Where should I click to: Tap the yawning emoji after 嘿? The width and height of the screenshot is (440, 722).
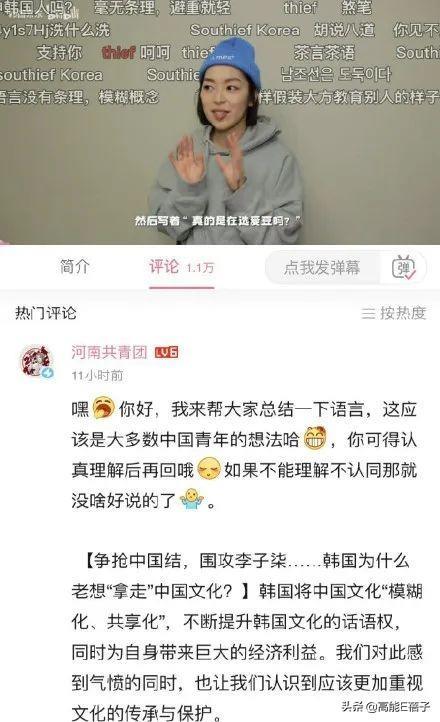coord(104,408)
